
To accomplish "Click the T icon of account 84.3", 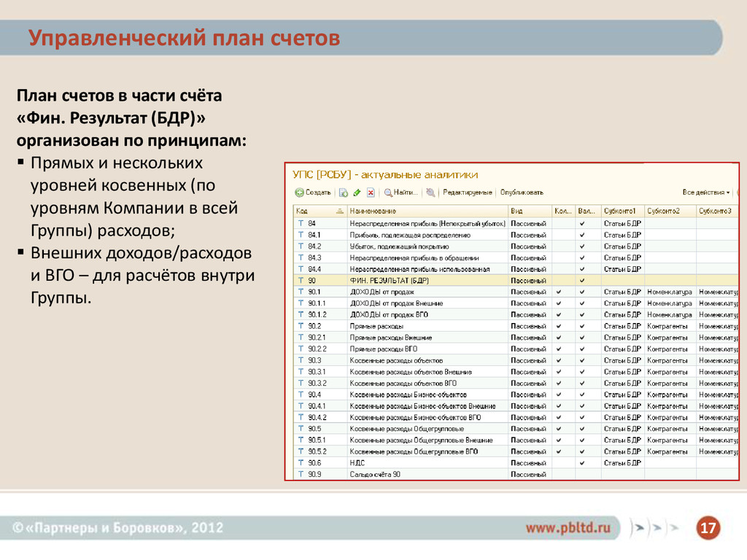I will pyautogui.click(x=301, y=257).
